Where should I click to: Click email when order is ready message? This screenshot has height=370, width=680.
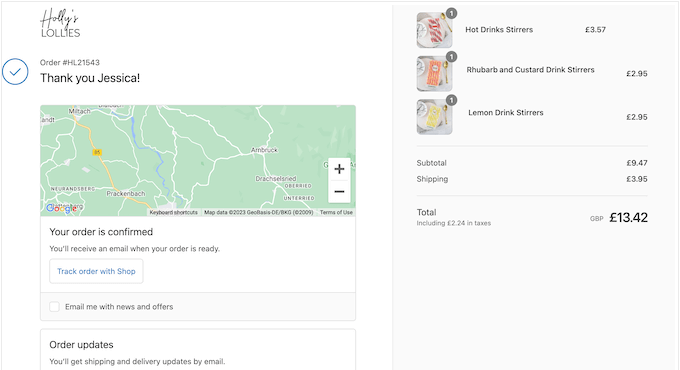pyautogui.click(x=134, y=249)
